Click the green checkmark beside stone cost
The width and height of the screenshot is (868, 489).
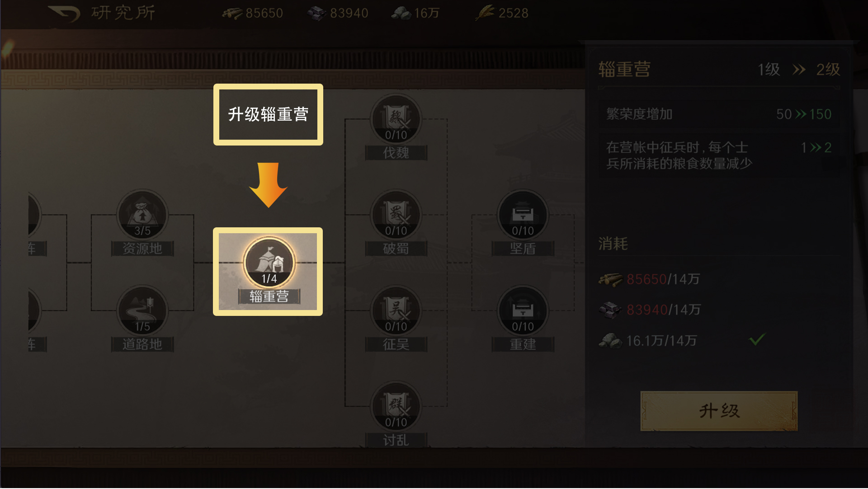(x=757, y=339)
